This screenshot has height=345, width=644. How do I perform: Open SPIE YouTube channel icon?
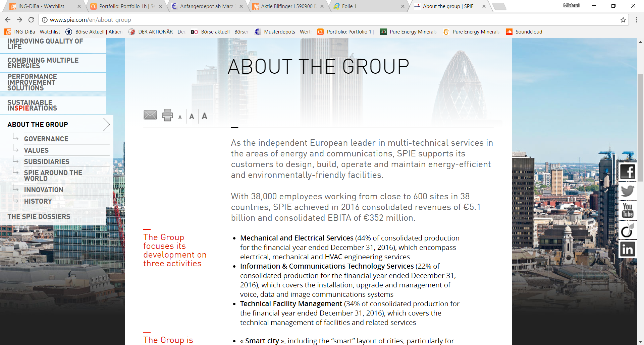coord(628,210)
